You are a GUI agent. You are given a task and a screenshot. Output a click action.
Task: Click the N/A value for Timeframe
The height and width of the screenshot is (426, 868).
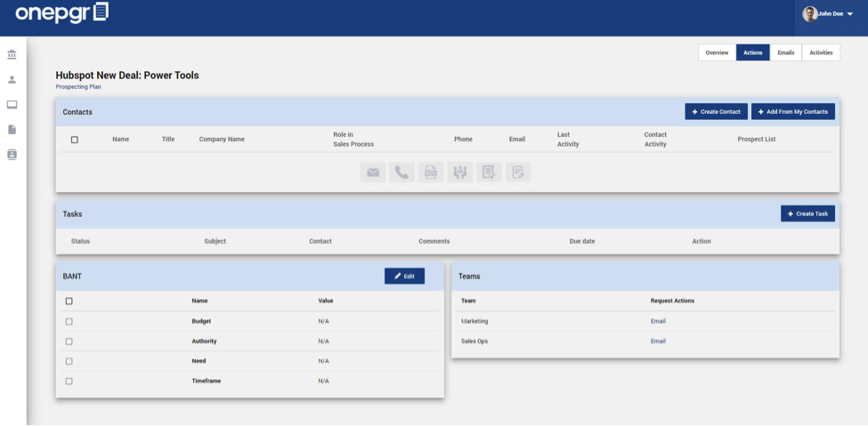coord(324,382)
